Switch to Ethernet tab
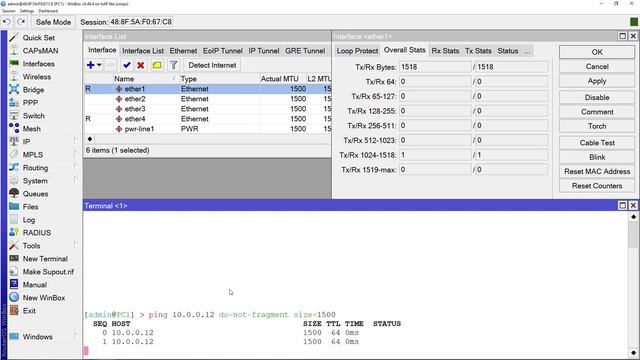The image size is (640, 360). [183, 51]
